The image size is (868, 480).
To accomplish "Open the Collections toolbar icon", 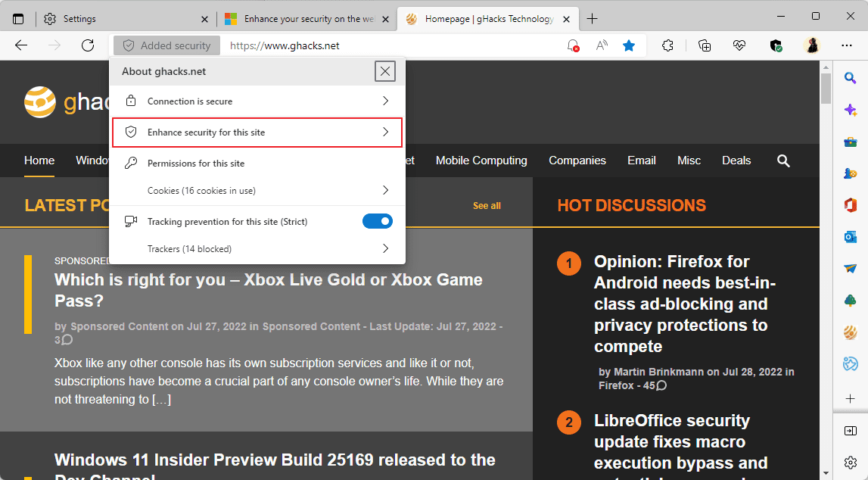I will click(x=705, y=45).
